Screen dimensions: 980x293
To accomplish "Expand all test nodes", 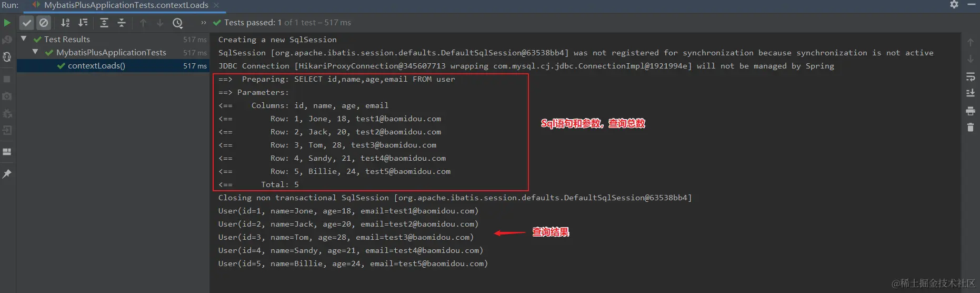I will (104, 23).
